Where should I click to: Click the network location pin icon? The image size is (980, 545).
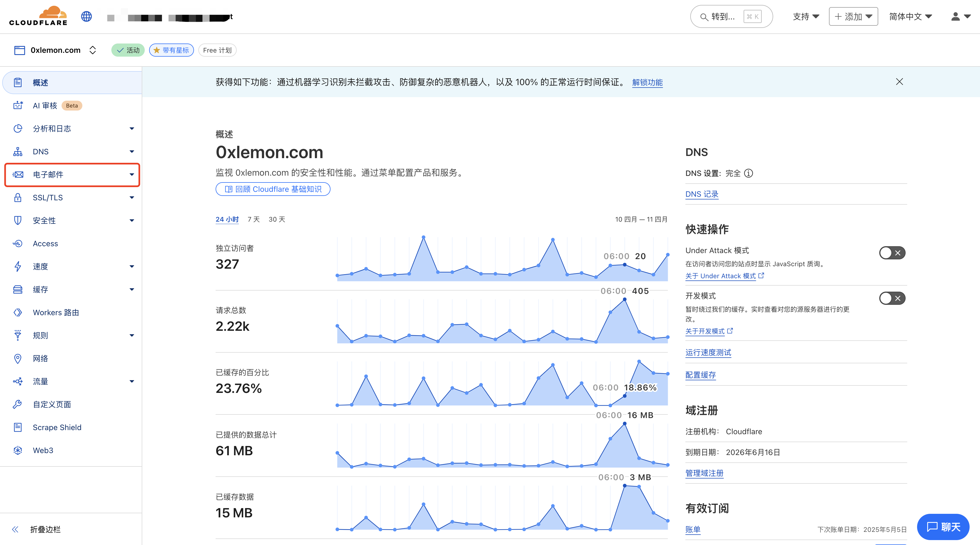(18, 358)
